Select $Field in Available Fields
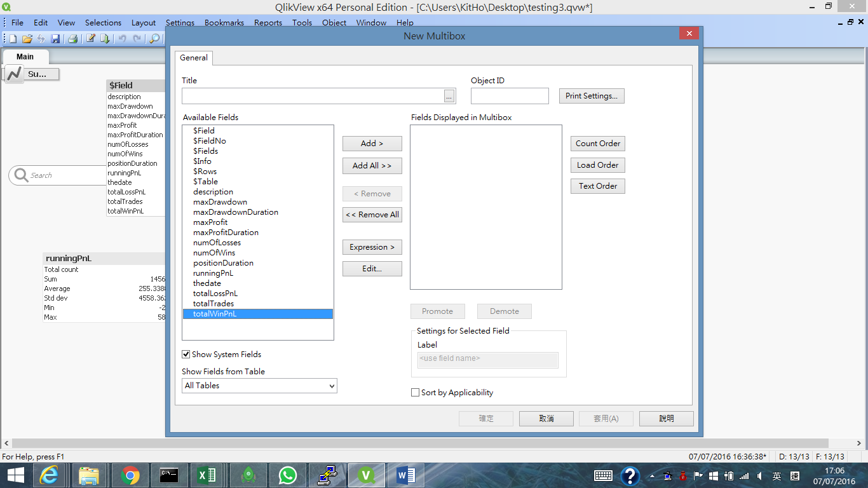 click(257, 131)
